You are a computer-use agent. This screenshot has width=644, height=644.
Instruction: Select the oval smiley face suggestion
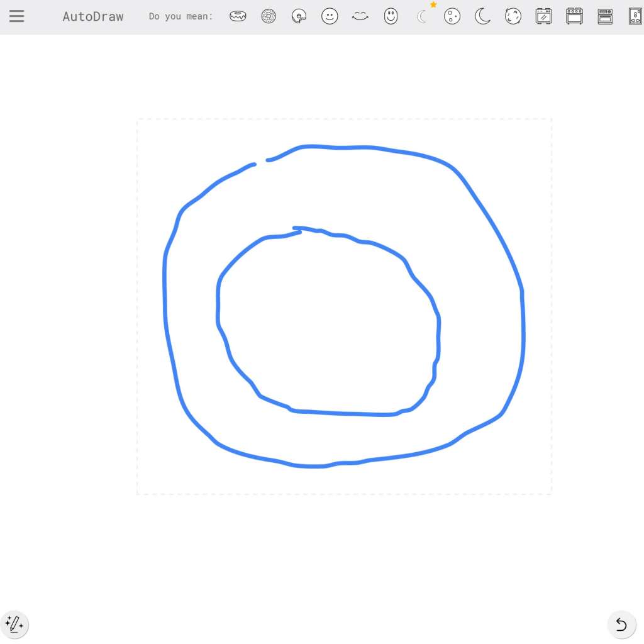pyautogui.click(x=391, y=16)
